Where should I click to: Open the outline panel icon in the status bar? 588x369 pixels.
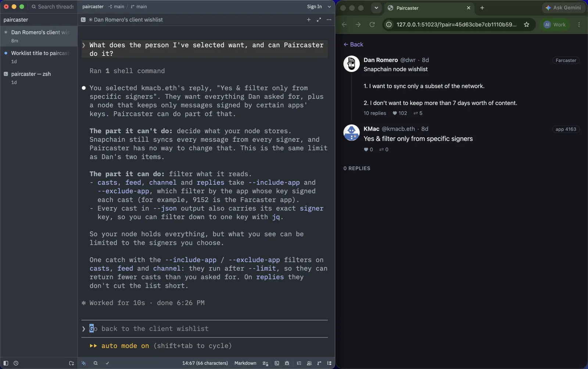[x=299, y=363]
